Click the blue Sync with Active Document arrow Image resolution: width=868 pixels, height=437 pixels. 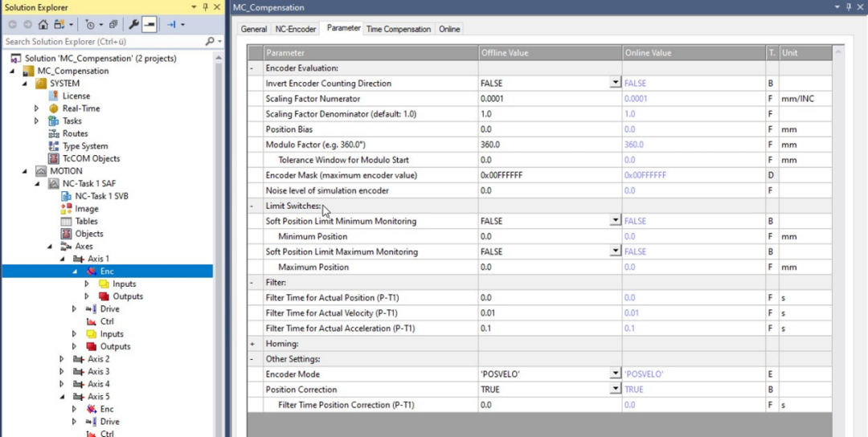pyautogui.click(x=172, y=24)
